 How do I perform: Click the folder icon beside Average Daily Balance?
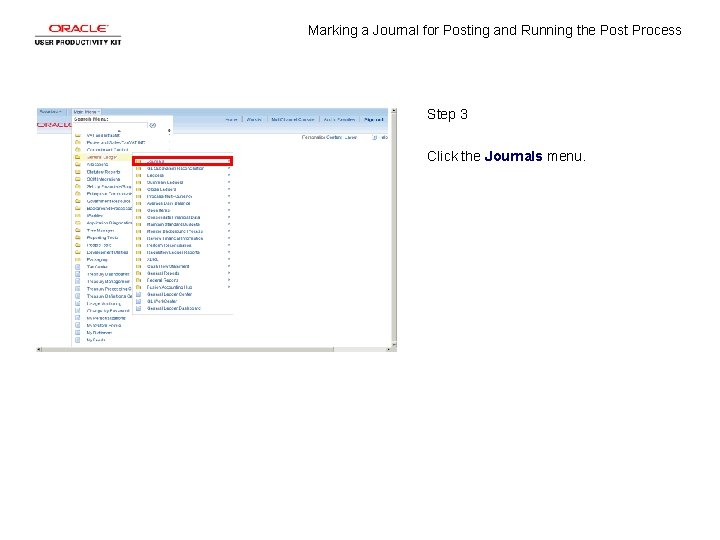pos(138,203)
